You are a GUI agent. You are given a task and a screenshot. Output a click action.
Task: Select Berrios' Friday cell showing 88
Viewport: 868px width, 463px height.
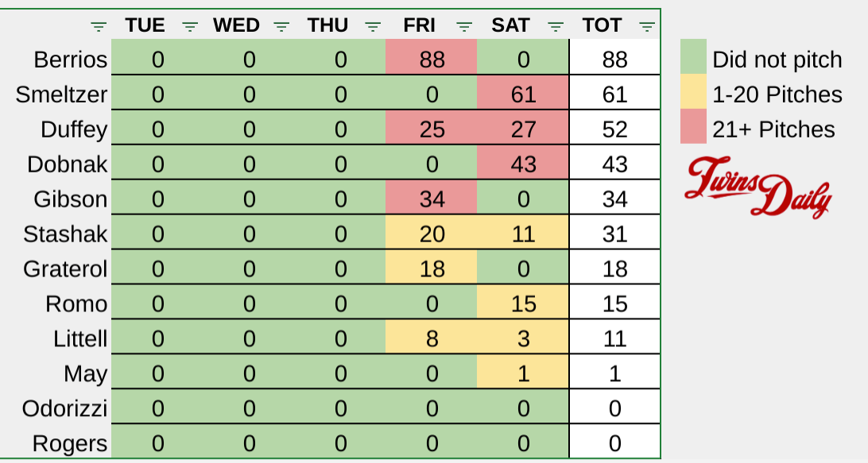[432, 60]
